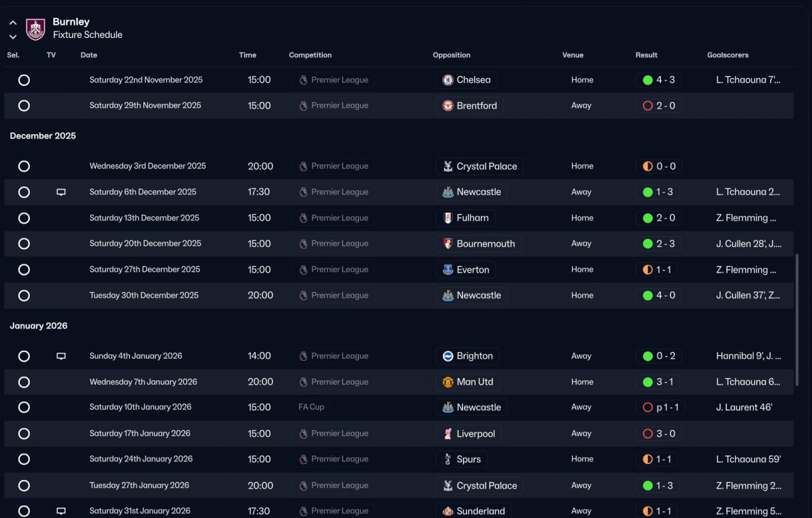Open the 4 - 0 result against Newcastle
812x518 pixels.
(x=659, y=295)
